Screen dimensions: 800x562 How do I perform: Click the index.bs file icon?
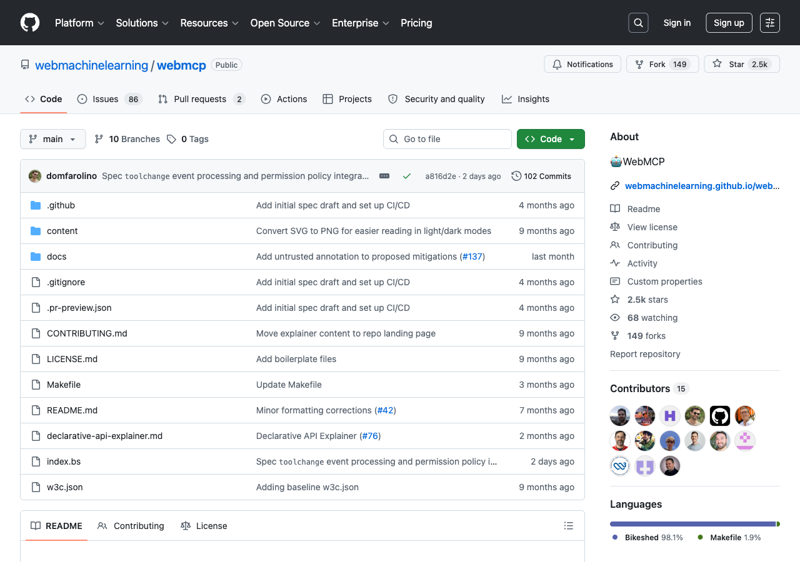tap(36, 462)
